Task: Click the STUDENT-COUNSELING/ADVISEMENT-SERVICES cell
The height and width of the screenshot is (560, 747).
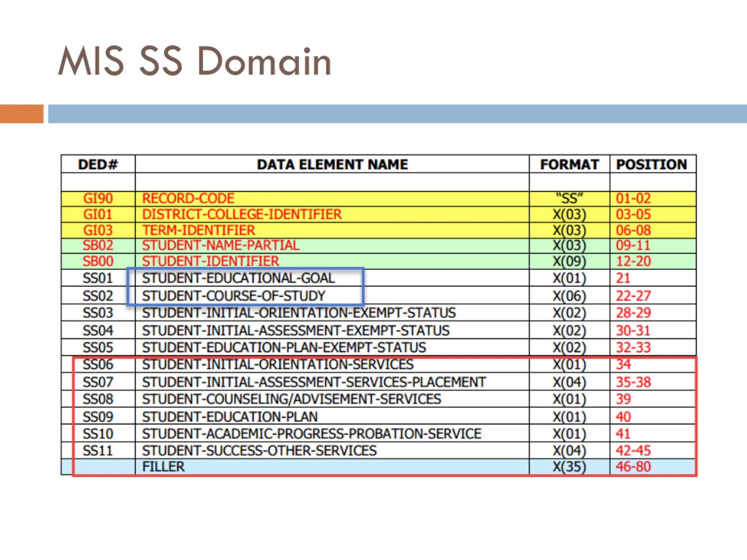Action: pyautogui.click(x=292, y=399)
